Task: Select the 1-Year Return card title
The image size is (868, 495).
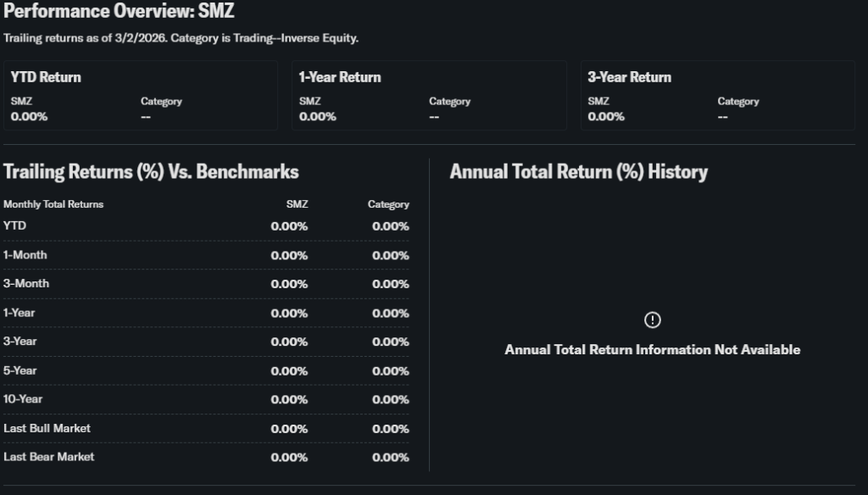Action: pos(340,77)
